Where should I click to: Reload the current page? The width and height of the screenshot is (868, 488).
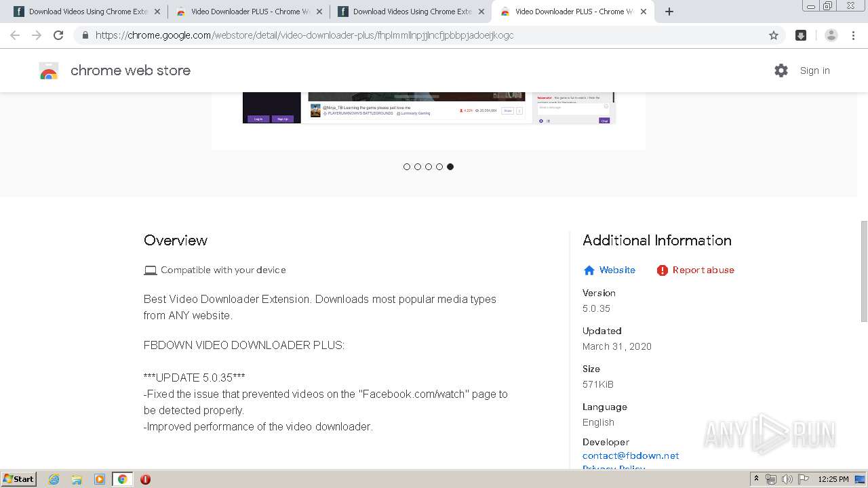[58, 35]
